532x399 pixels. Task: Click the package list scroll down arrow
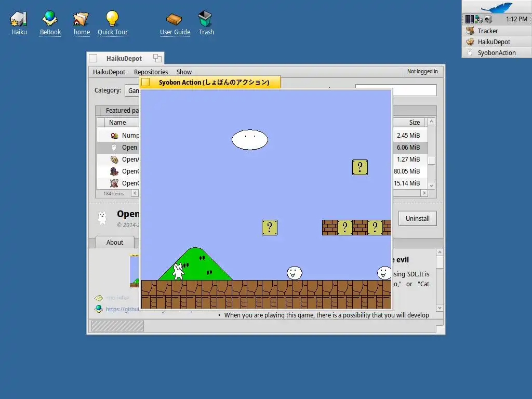[432, 186]
